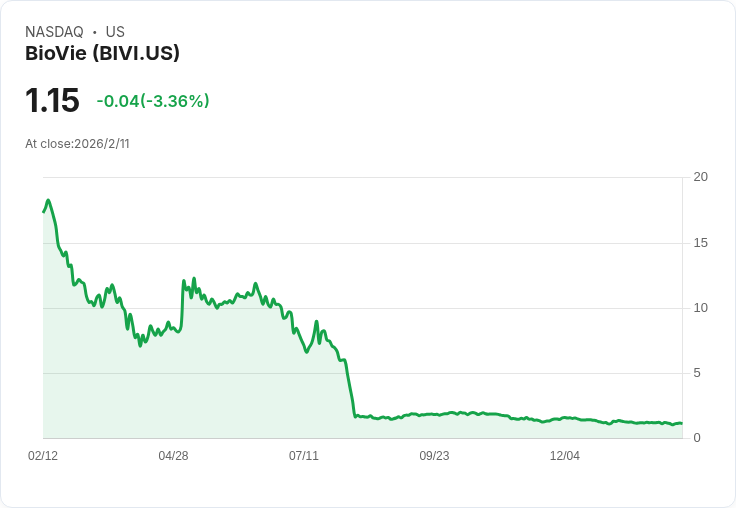Click the 10 value on y-axis
736x508 pixels.
coord(701,308)
